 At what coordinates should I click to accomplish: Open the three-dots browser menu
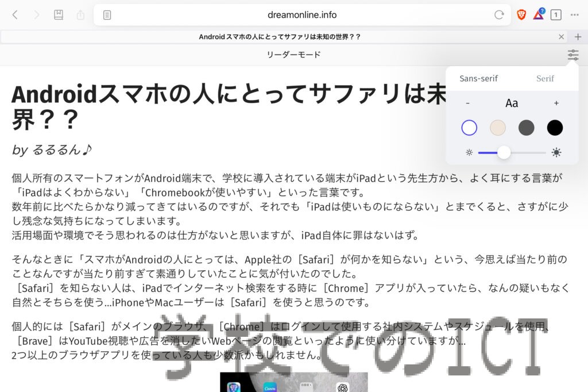tap(574, 15)
